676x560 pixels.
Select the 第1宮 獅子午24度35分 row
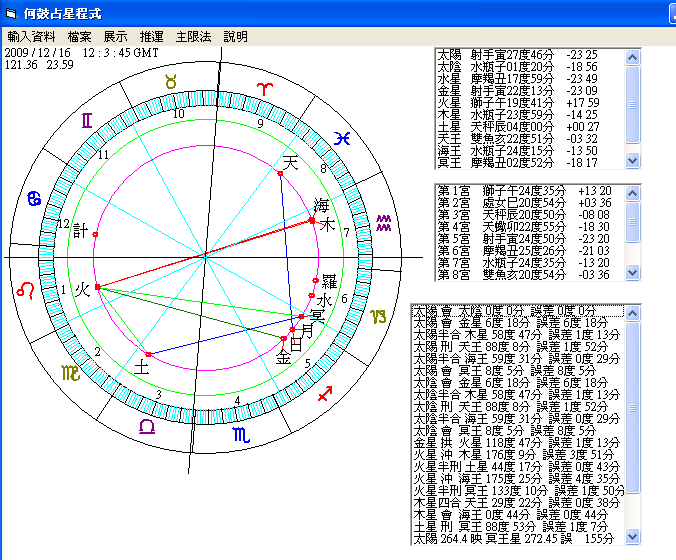tap(530, 191)
